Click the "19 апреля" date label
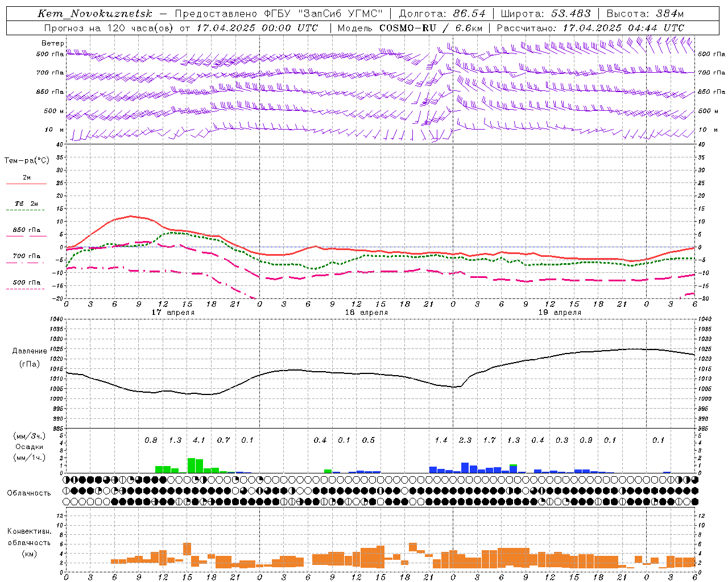Screen dimensions: 728x582 tap(560, 313)
